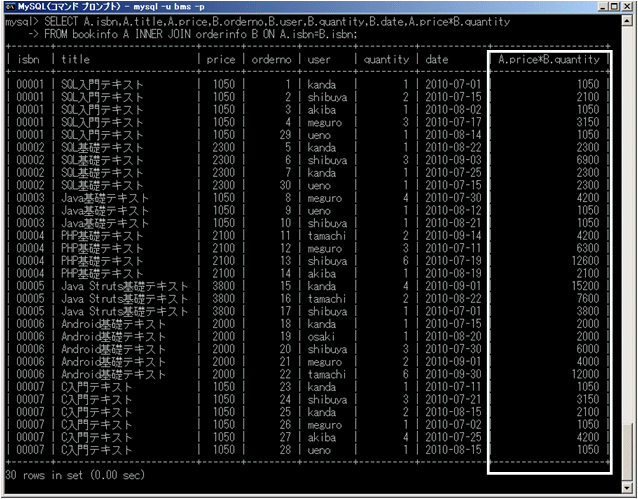Click the 'price' column header
Image resolution: width=638 pixels, height=499 pixels.
click(x=221, y=59)
